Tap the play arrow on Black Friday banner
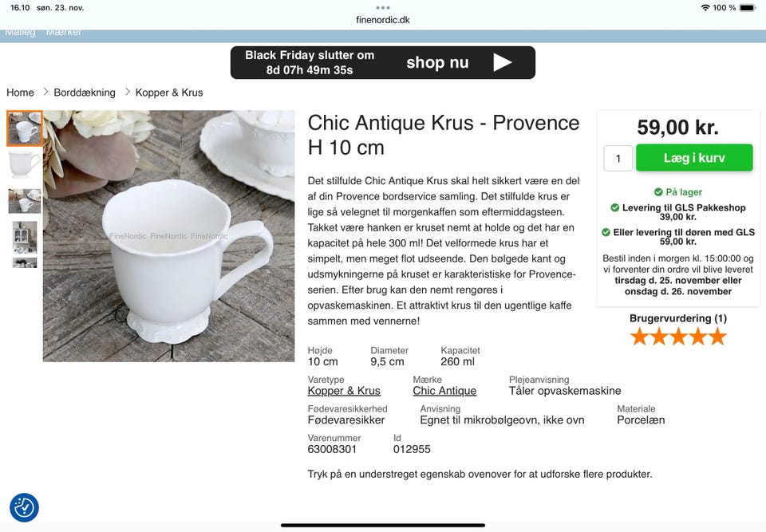Viewport: 766px width, 532px height. (502, 62)
